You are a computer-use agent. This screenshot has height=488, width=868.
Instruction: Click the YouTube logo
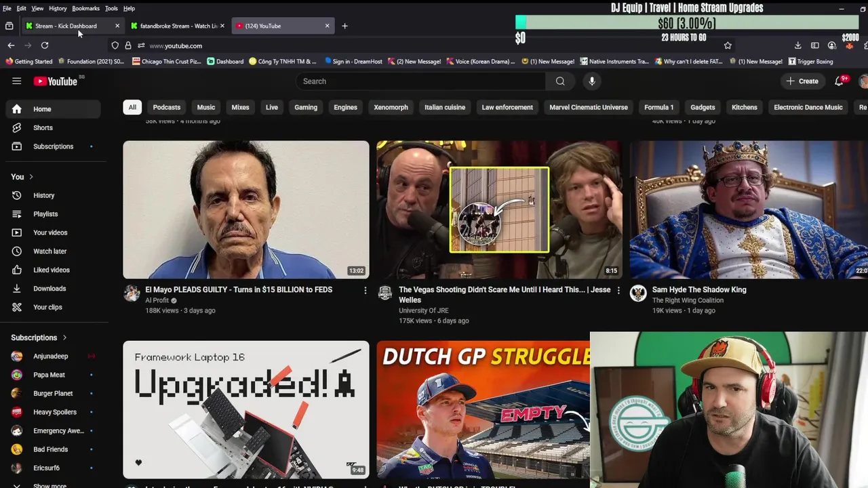(x=56, y=81)
